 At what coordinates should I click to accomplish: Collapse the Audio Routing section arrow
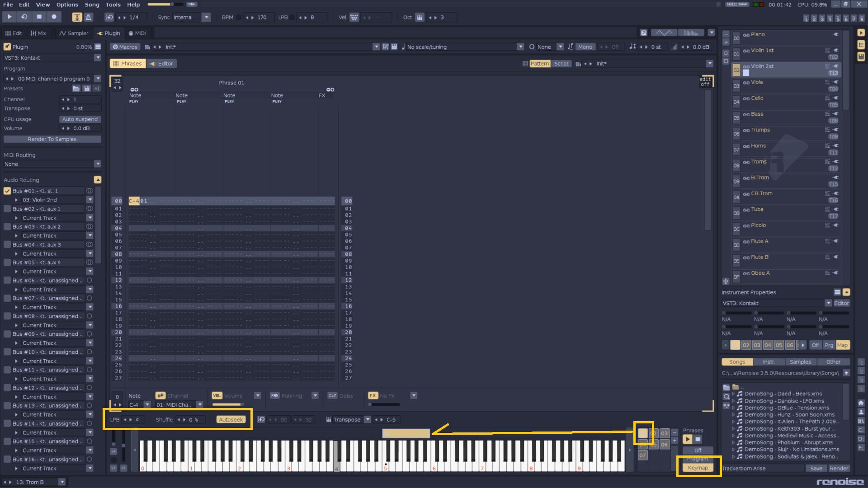(x=98, y=180)
